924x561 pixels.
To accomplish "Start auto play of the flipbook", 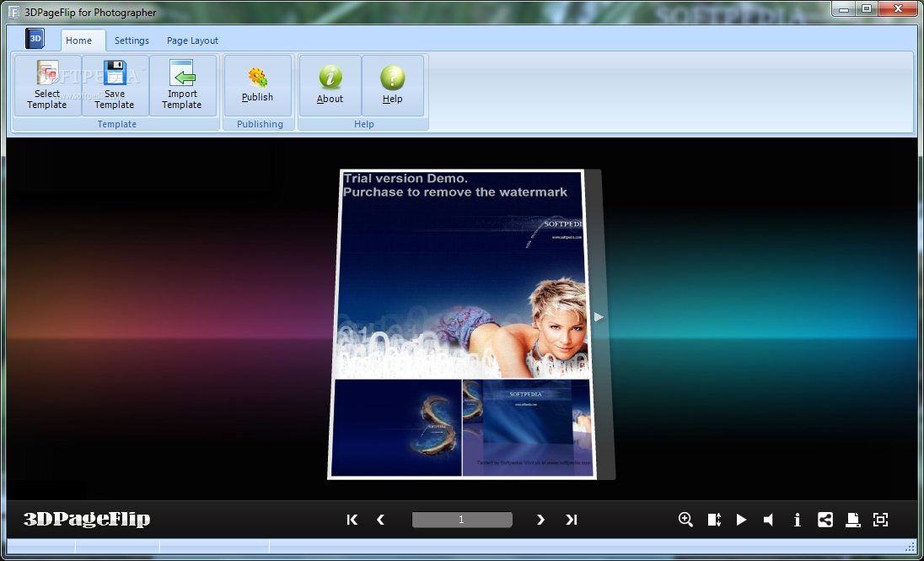I will [741, 520].
